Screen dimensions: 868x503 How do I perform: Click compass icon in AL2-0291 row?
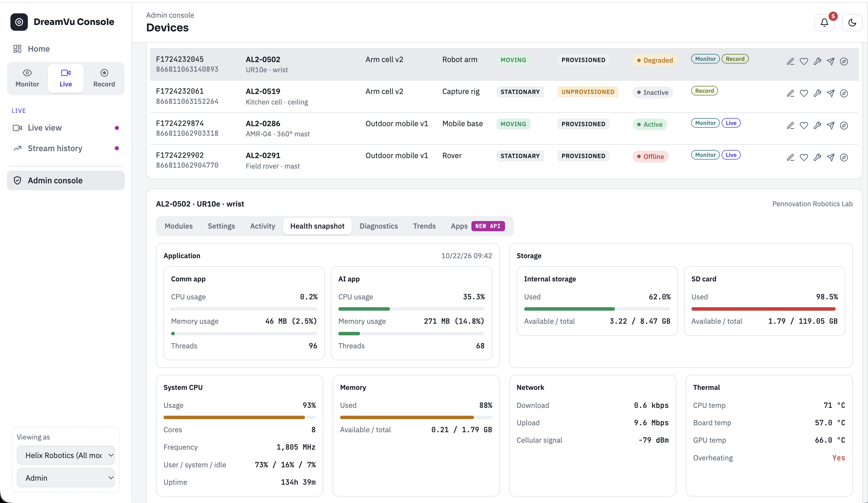point(844,158)
